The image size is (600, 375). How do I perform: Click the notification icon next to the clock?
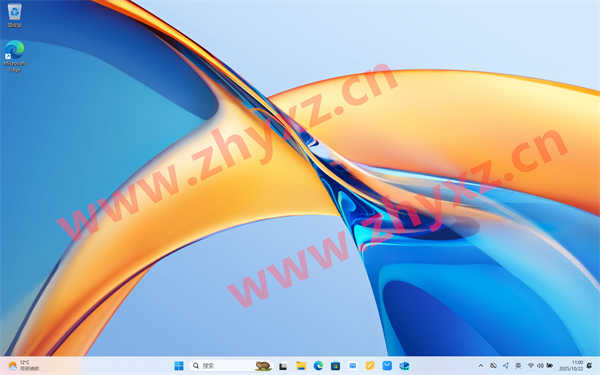(590, 365)
